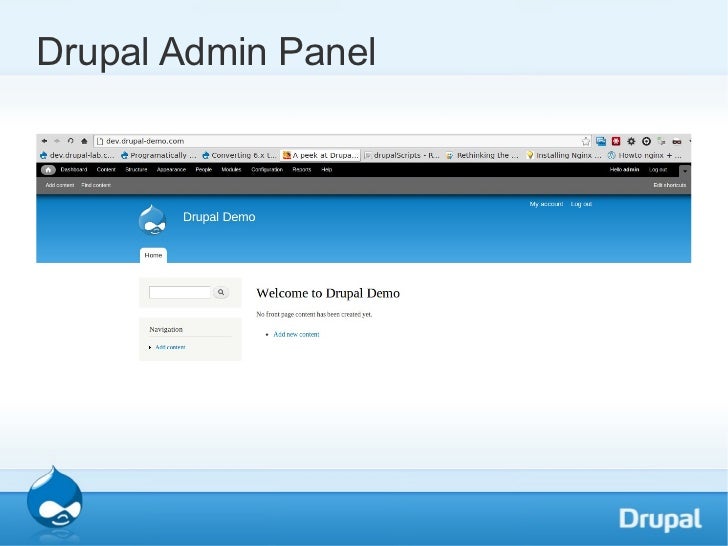Click the Add content shortcut
This screenshot has height=546, width=728.
[x=60, y=185]
